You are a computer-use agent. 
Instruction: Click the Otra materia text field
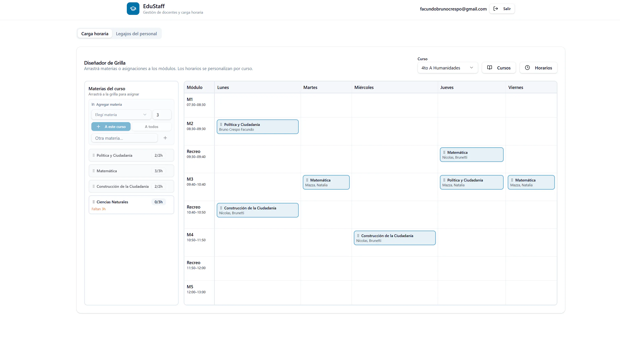[124, 138]
